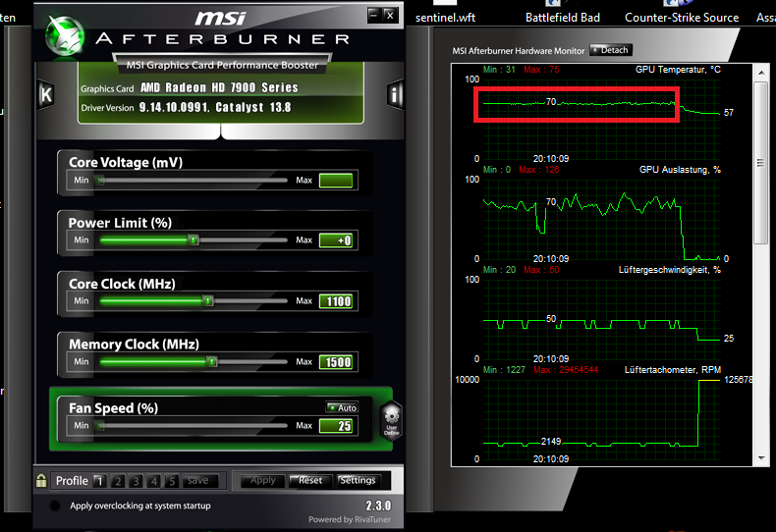
Task: Select profile slot 4
Action: (154, 481)
